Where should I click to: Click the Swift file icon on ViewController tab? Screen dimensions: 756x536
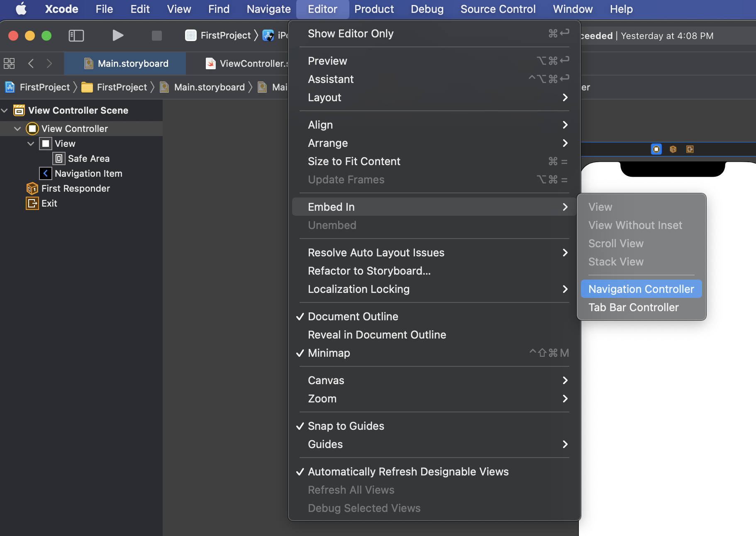211,63
